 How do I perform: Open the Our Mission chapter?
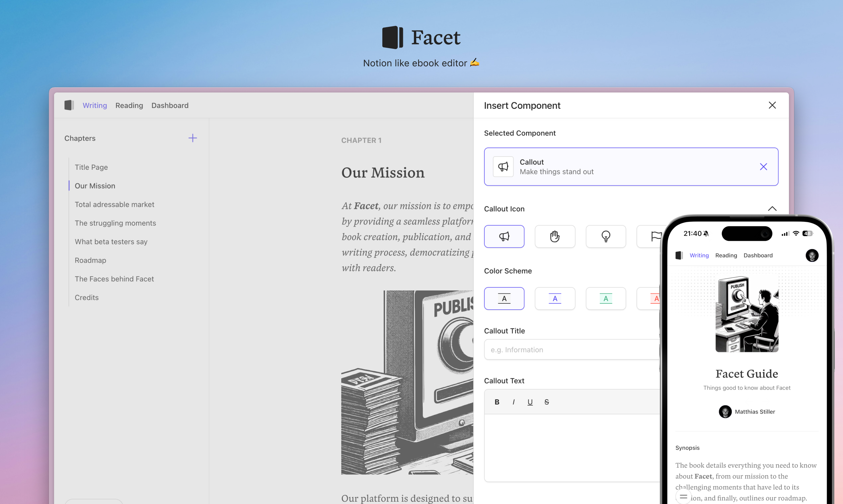click(95, 186)
